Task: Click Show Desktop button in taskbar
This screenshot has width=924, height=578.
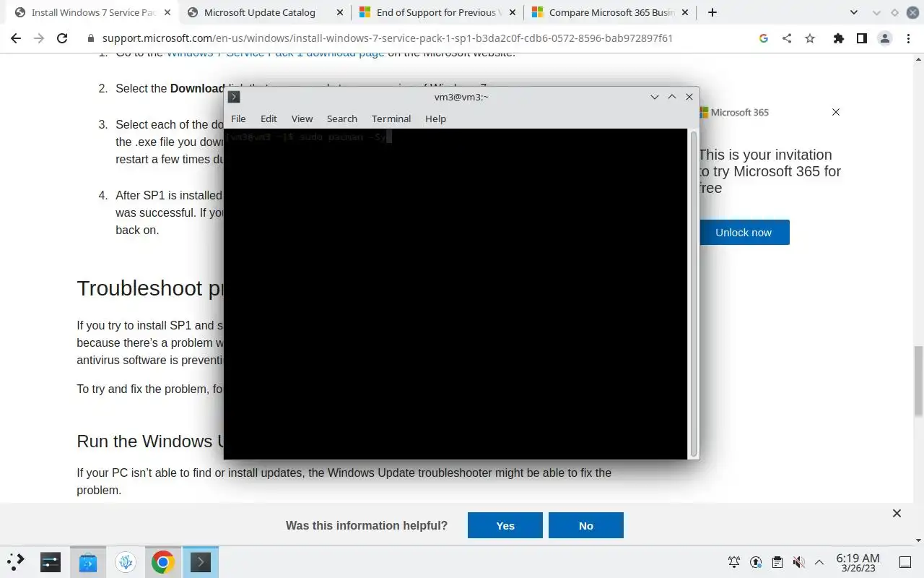Action: 905,561
